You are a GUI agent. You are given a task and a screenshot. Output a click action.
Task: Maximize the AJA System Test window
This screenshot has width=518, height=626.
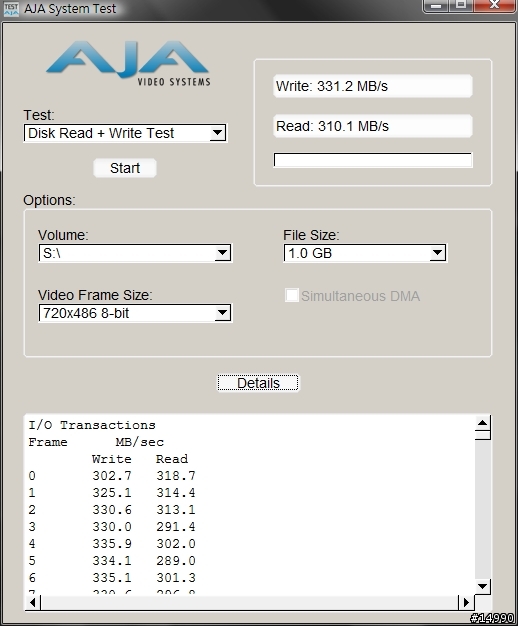[461, 6]
